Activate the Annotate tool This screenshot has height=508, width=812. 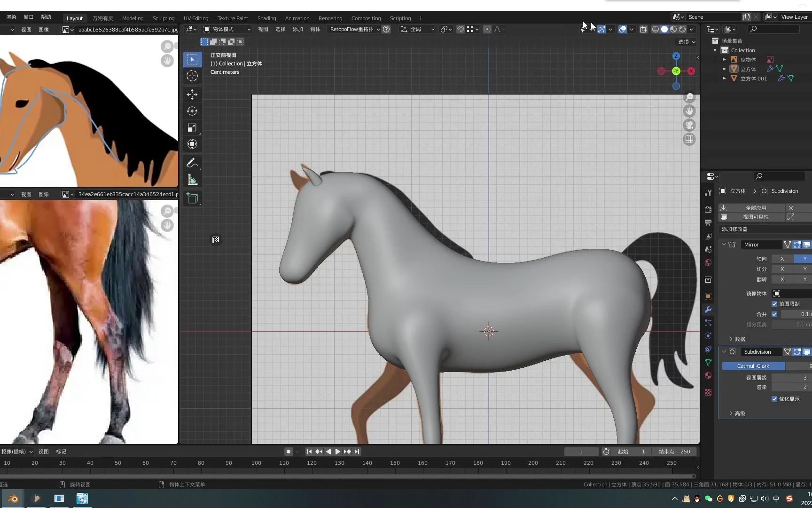192,163
